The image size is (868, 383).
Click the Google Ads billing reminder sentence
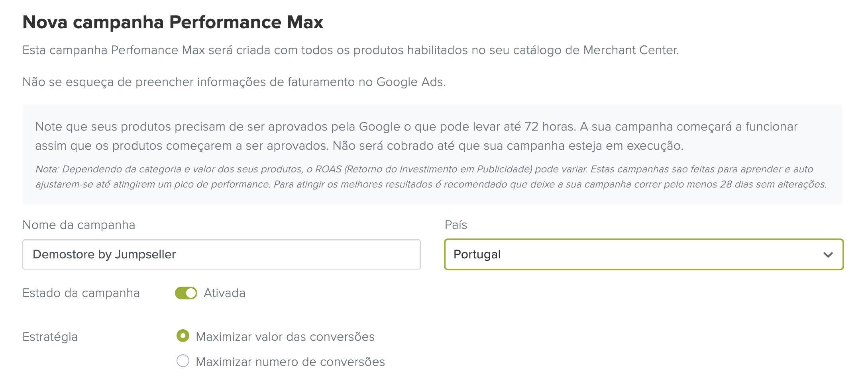[234, 82]
